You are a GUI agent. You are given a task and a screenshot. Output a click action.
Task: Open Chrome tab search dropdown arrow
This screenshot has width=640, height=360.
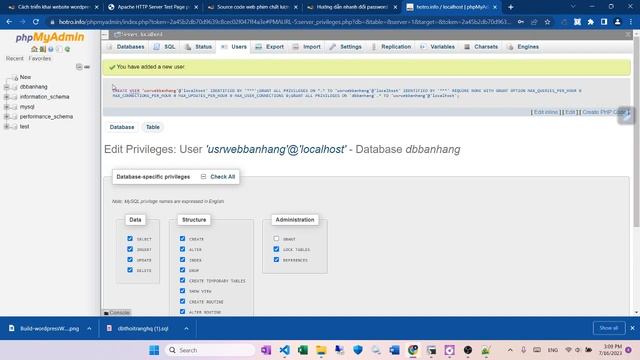coord(572,7)
